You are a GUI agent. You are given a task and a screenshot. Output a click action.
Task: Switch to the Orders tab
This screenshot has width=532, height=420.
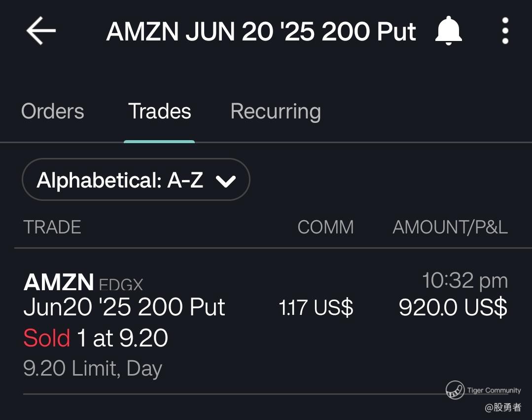tap(53, 112)
